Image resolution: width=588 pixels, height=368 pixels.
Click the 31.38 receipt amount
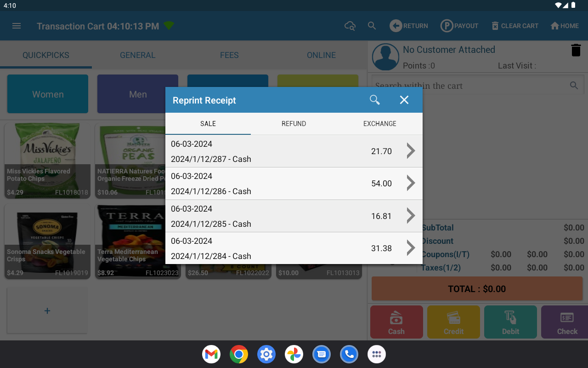tap(381, 248)
